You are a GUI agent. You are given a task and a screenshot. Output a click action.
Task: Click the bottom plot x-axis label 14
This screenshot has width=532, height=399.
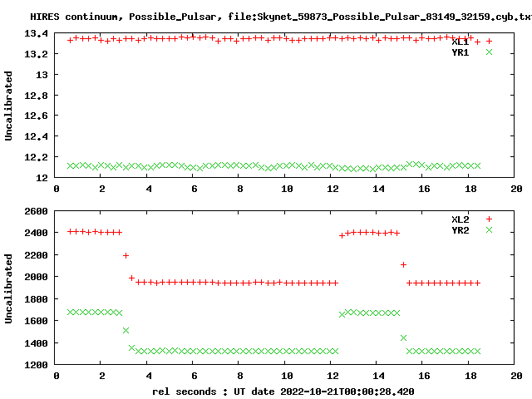click(379, 376)
